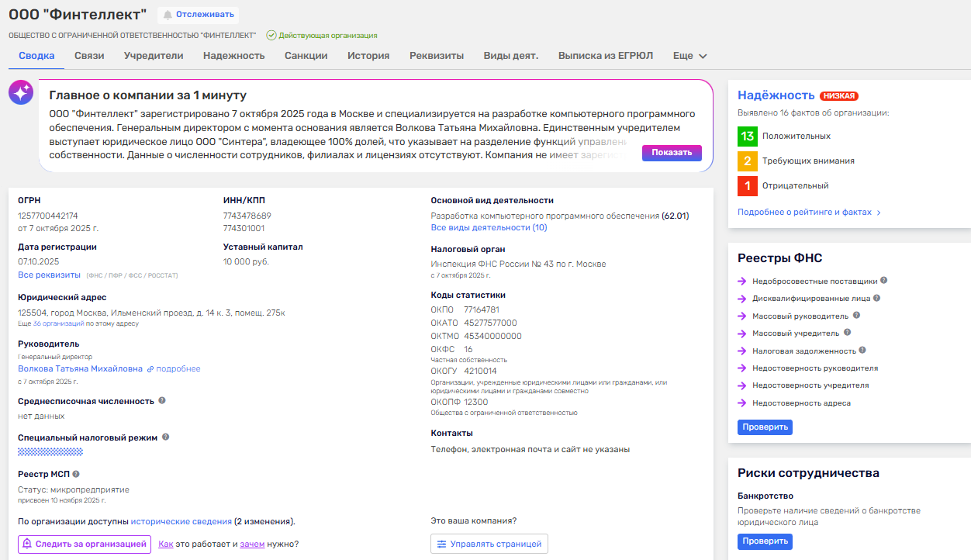Screen dimensions: 971x560
Task: Click the purple AI sparkle icon
Action: [21, 92]
